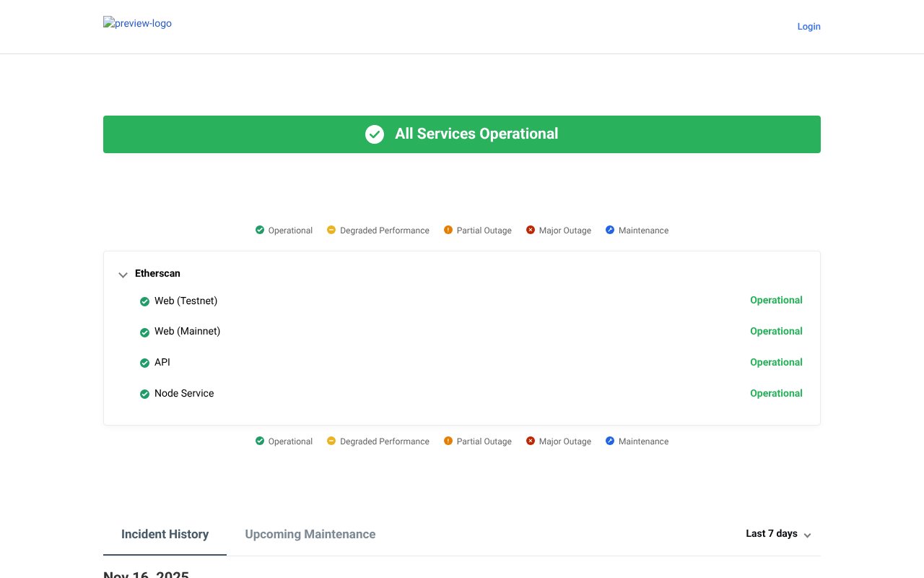Click the All Services Operational banner
Viewport: 924px width, 578px height.
462,134
